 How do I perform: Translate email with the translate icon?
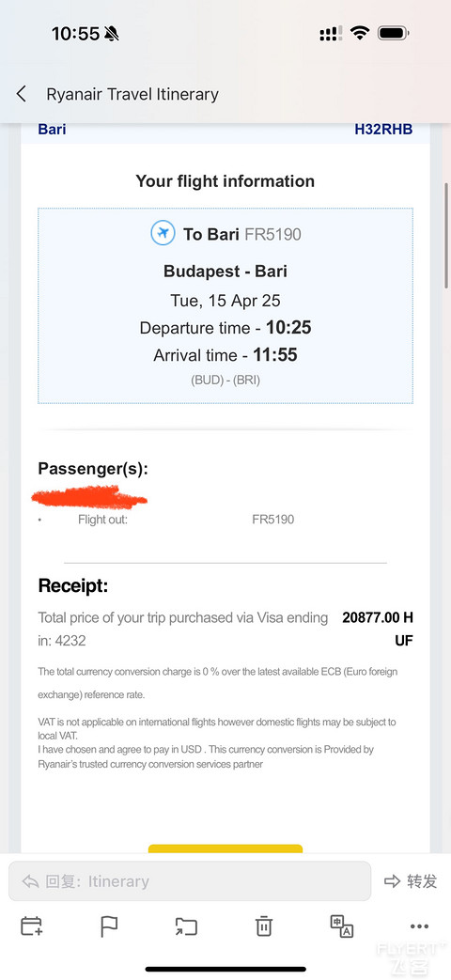point(342,926)
